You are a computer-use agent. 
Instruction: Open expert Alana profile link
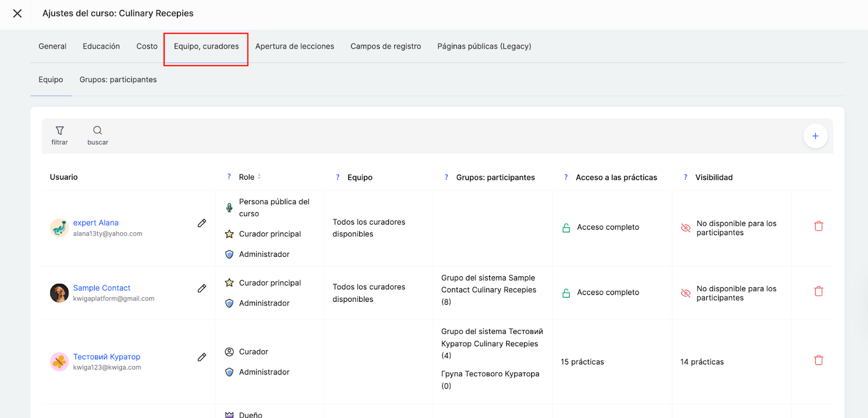[x=96, y=223]
